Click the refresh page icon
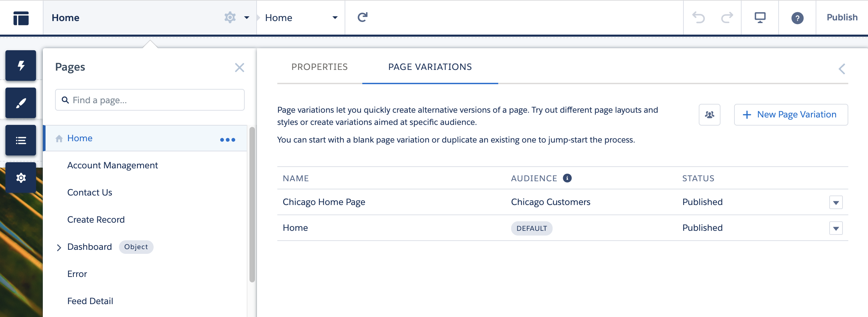Viewport: 868px width, 317px height. click(363, 17)
